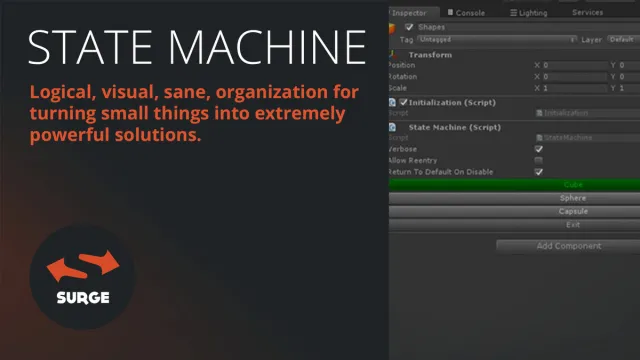
Task: Click the Shapes GameObject cube icon
Action: click(392, 28)
